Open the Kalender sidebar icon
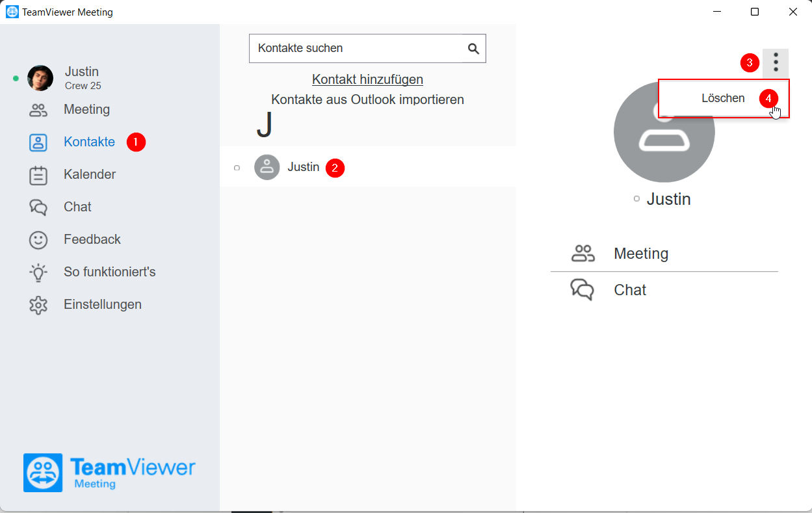Screen dimensions: 812x513 [38, 175]
